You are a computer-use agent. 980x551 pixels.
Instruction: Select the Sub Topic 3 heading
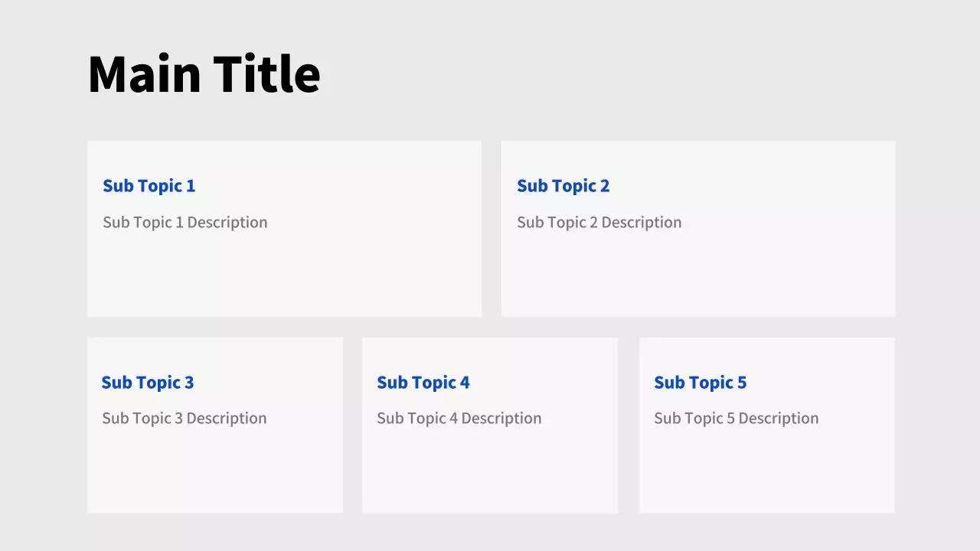(x=148, y=383)
